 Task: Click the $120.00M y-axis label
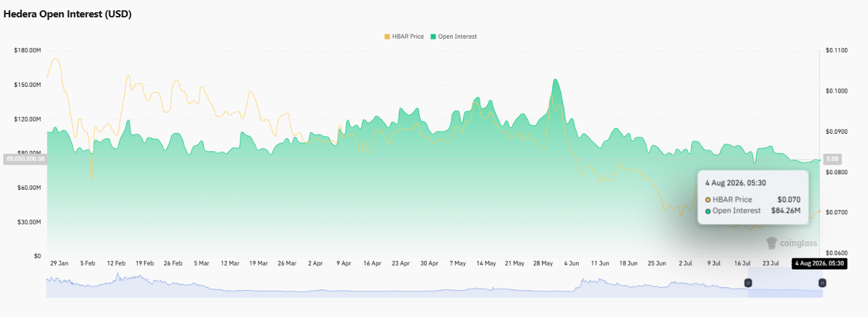[28, 119]
